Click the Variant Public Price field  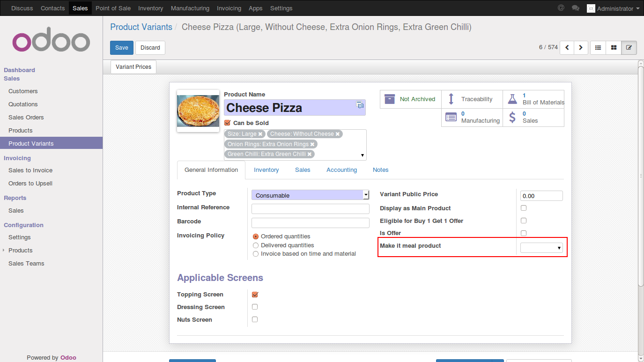pos(542,196)
